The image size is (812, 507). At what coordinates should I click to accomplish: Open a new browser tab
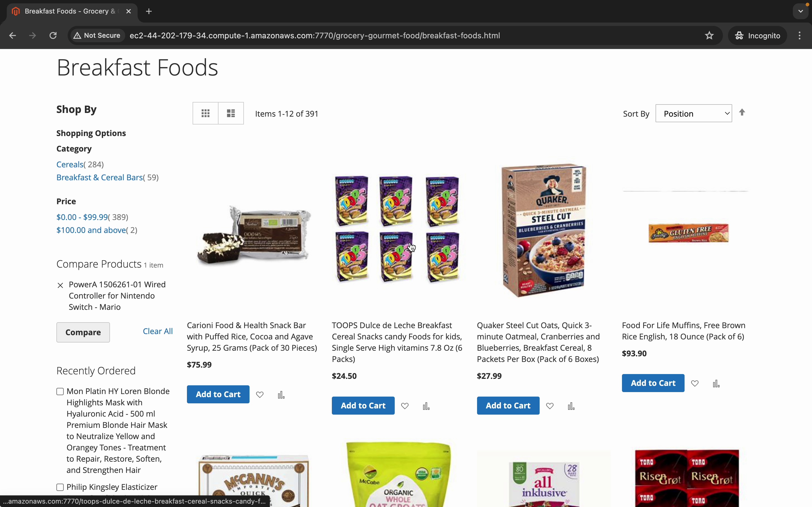pyautogui.click(x=149, y=11)
